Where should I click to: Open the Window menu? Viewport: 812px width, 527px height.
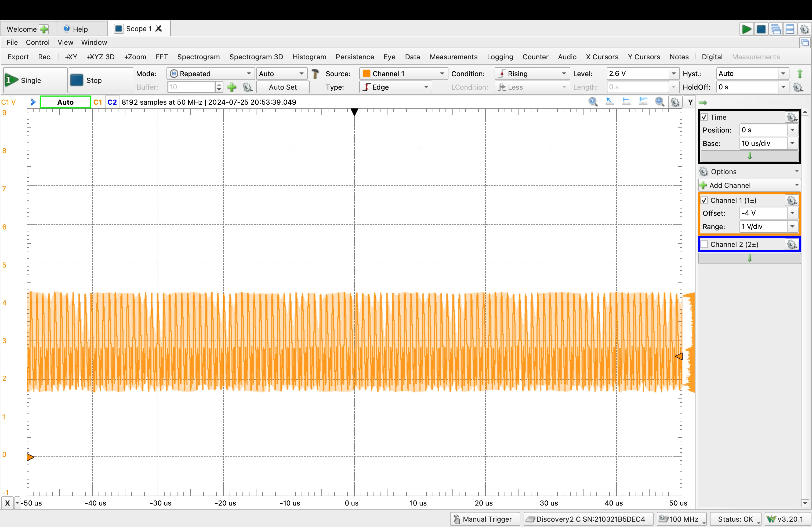pos(94,42)
